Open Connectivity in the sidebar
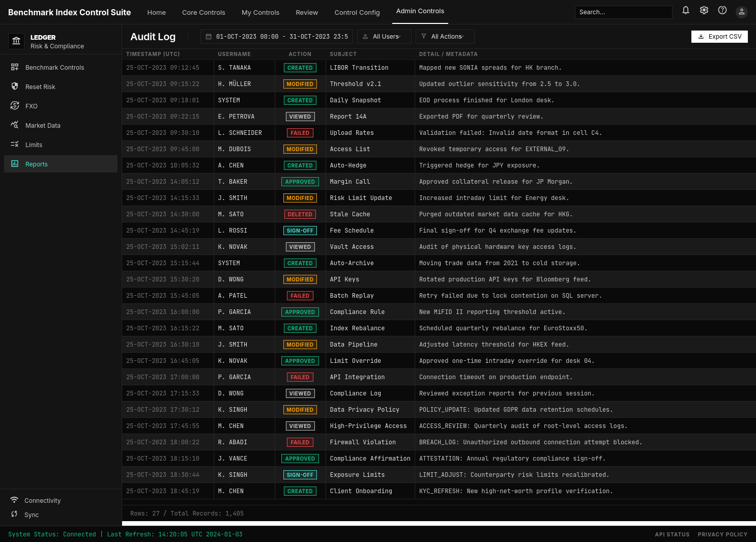756x542 pixels. click(x=42, y=501)
